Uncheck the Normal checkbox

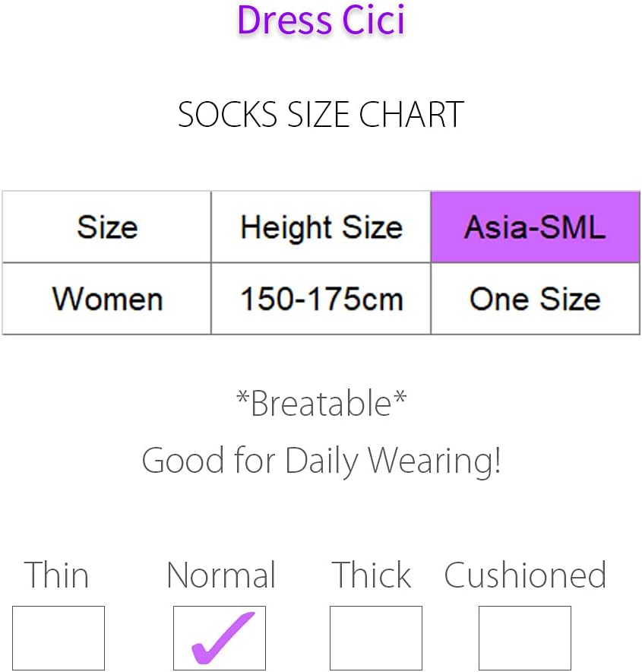pos(220,638)
